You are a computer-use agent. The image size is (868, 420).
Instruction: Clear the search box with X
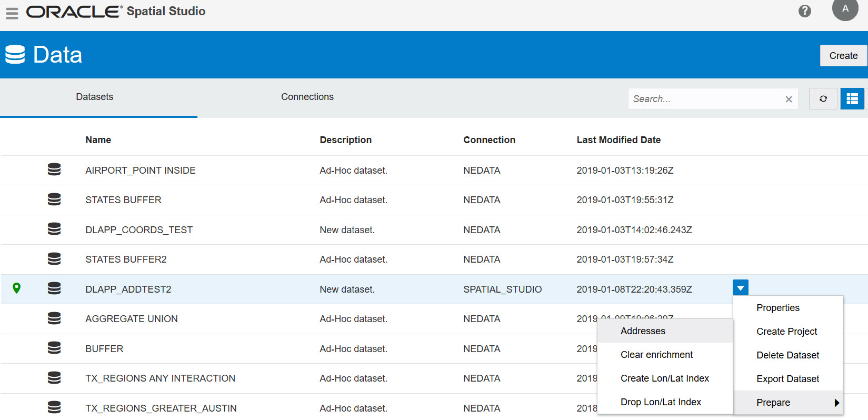tap(789, 99)
